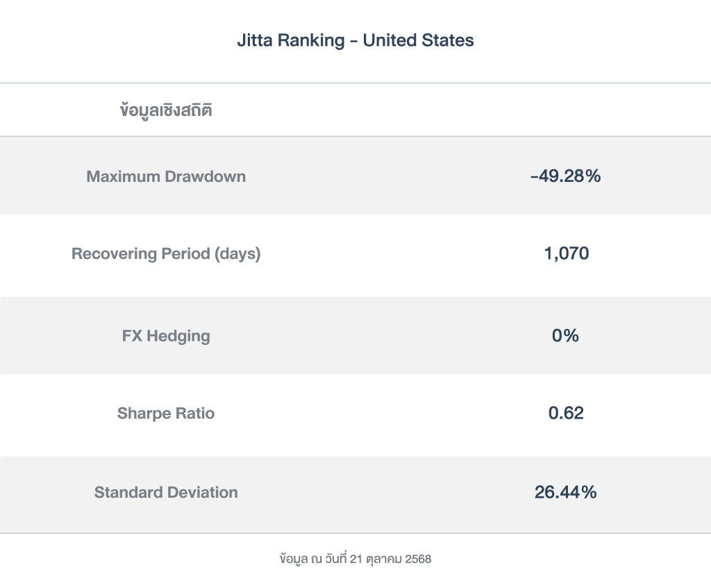711x588 pixels.
Task: Click the divider line below the title
Action: pos(355,83)
